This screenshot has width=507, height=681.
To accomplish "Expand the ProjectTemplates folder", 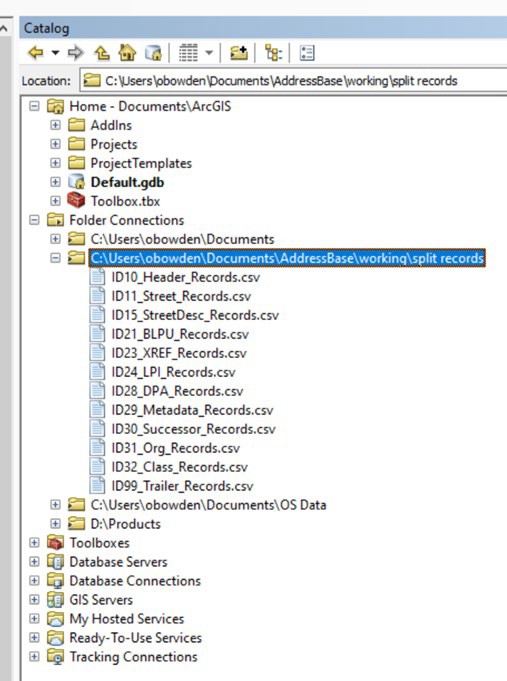I will pyautogui.click(x=55, y=163).
